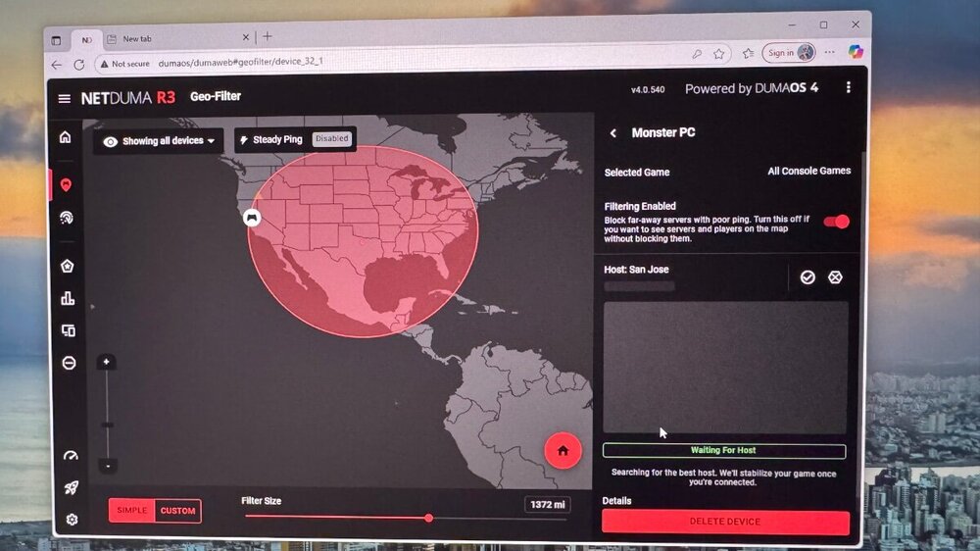The width and height of the screenshot is (980, 551).
Task: Select Simple filter mode
Action: tap(131, 511)
